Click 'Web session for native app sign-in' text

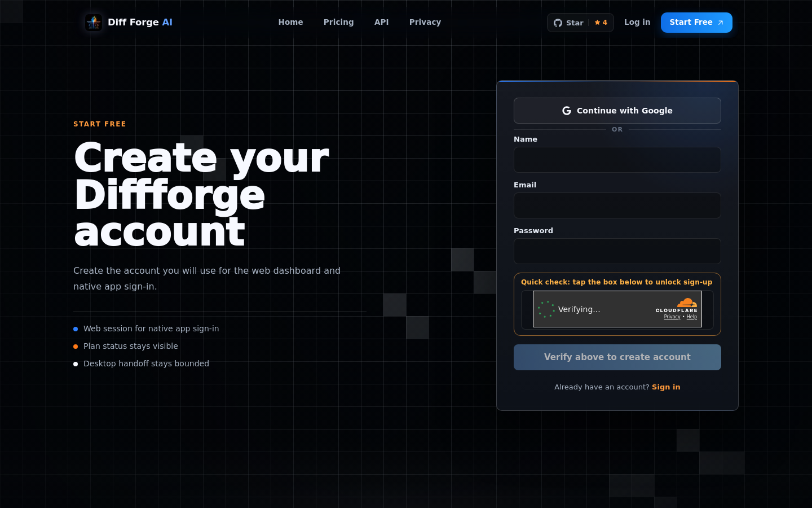(x=151, y=329)
